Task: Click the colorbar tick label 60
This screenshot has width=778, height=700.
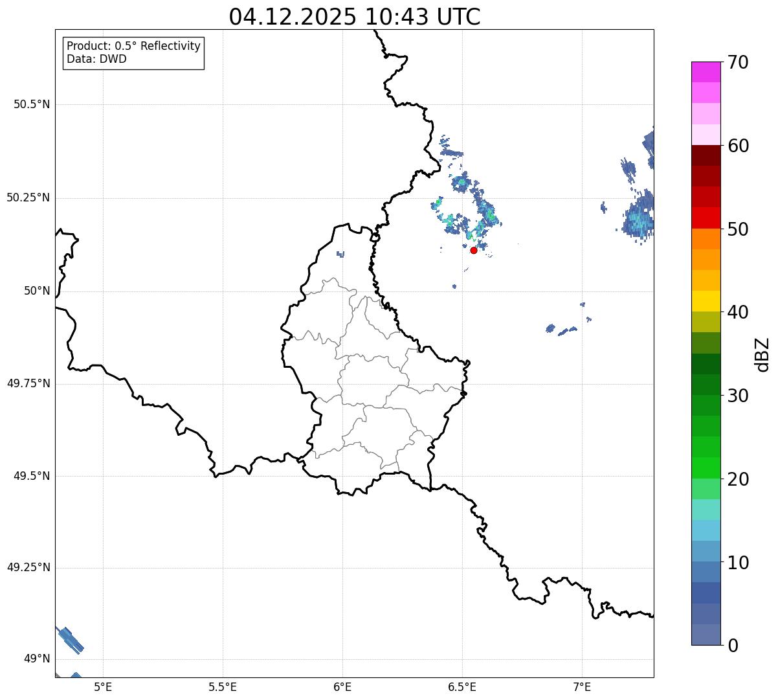Action: point(738,146)
